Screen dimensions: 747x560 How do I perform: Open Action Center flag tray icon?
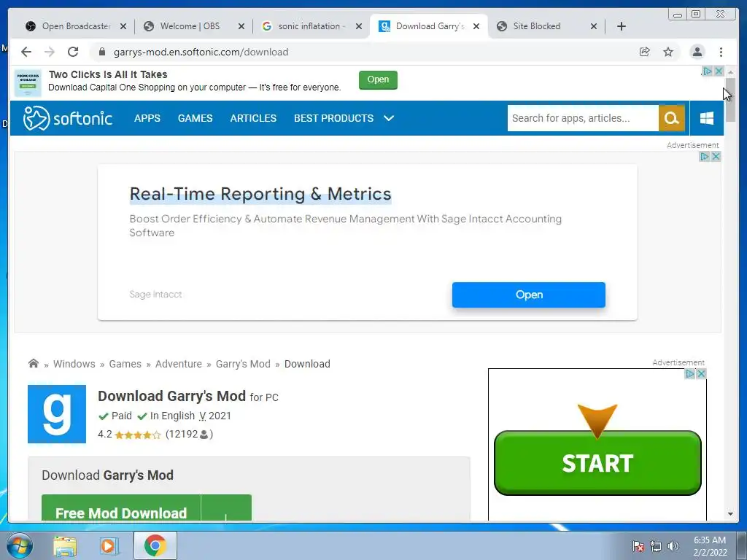coord(638,546)
